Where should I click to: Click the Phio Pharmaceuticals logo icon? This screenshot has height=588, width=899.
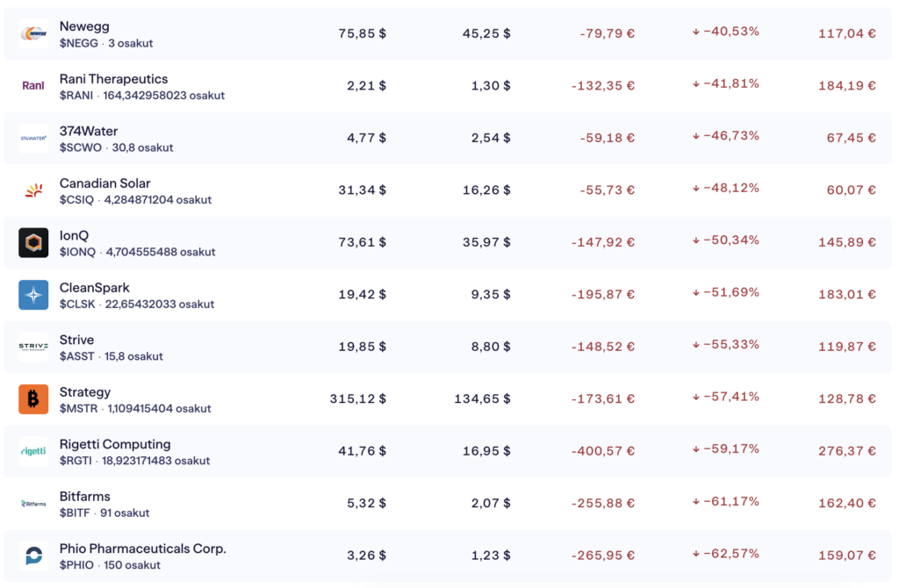coord(33,556)
